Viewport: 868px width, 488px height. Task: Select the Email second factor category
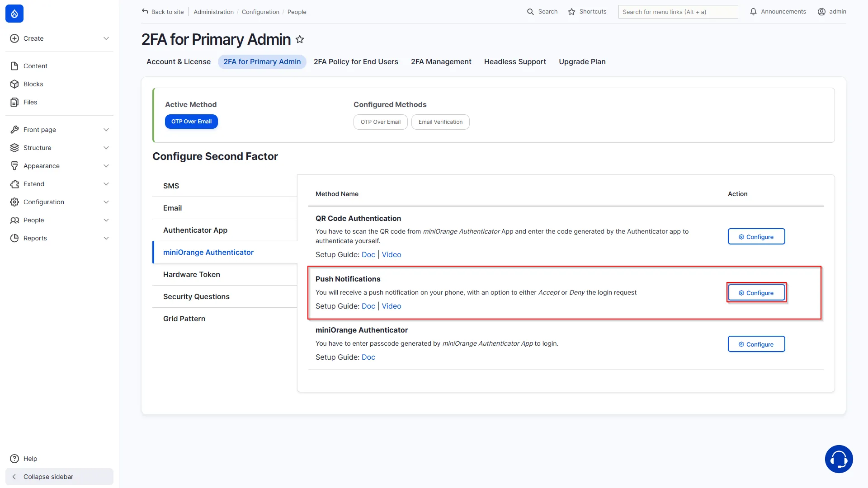[225, 208]
